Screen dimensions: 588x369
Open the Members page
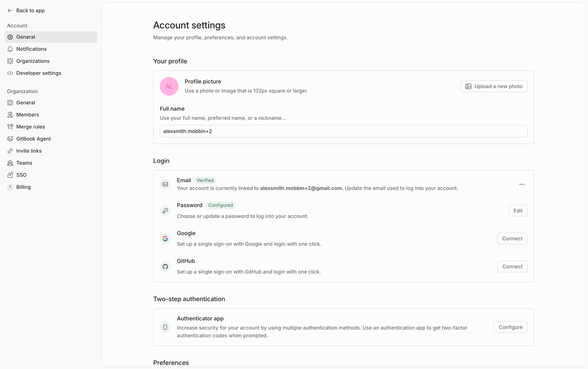click(x=51, y=115)
